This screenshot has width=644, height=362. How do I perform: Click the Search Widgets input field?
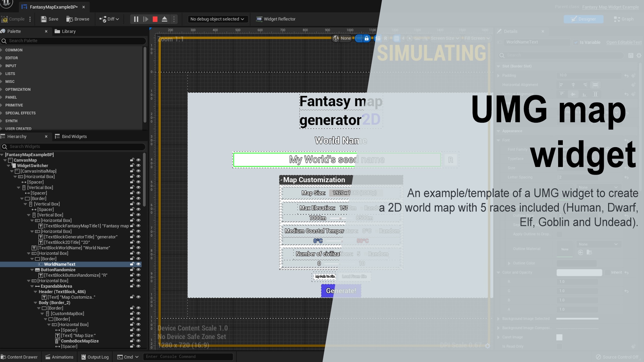pyautogui.click(x=74, y=146)
